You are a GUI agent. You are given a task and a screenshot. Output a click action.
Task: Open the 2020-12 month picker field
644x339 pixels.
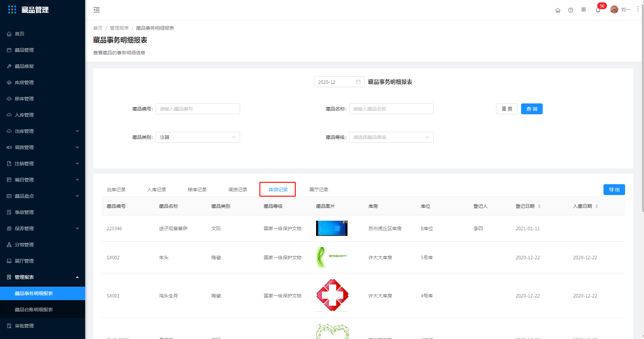pyautogui.click(x=339, y=82)
